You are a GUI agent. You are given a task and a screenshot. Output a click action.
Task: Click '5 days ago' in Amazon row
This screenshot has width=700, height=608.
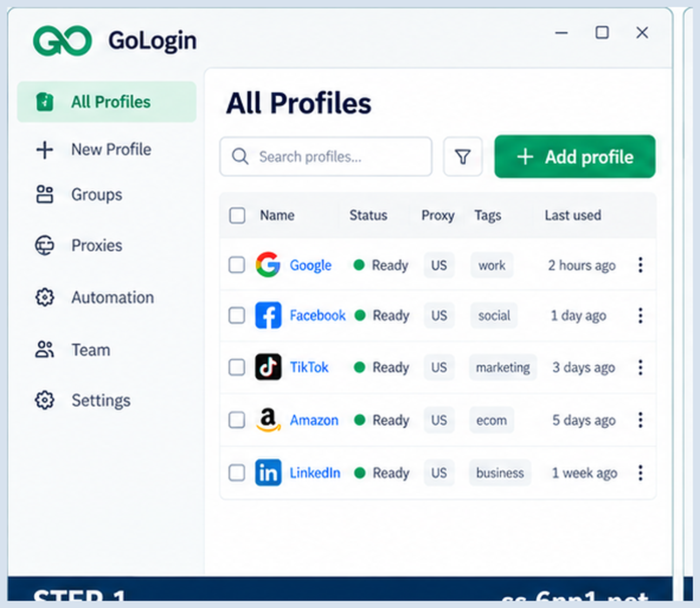click(584, 420)
